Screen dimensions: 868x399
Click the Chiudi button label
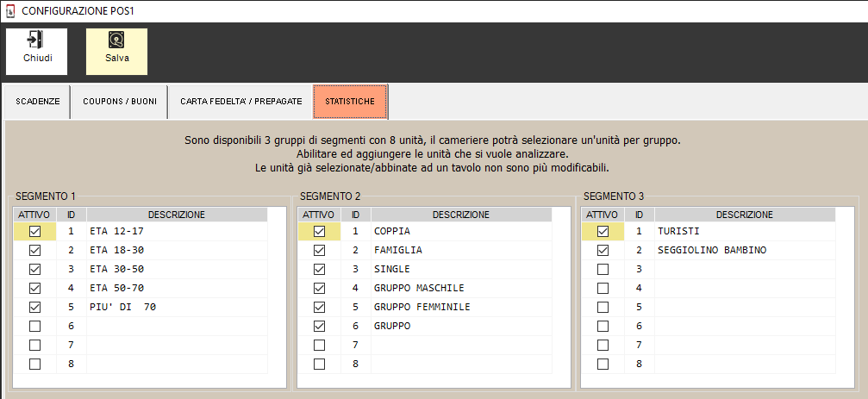(37, 59)
